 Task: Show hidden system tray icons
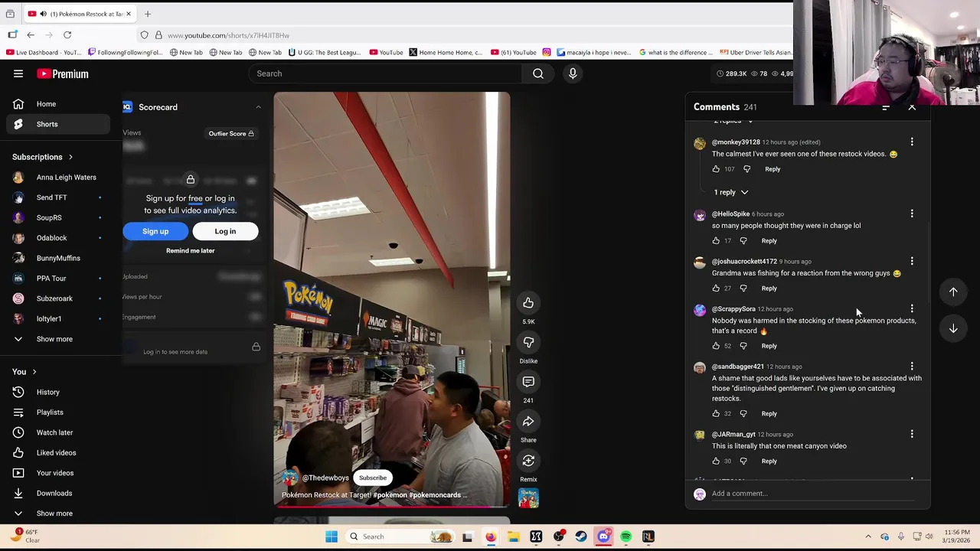(x=867, y=536)
